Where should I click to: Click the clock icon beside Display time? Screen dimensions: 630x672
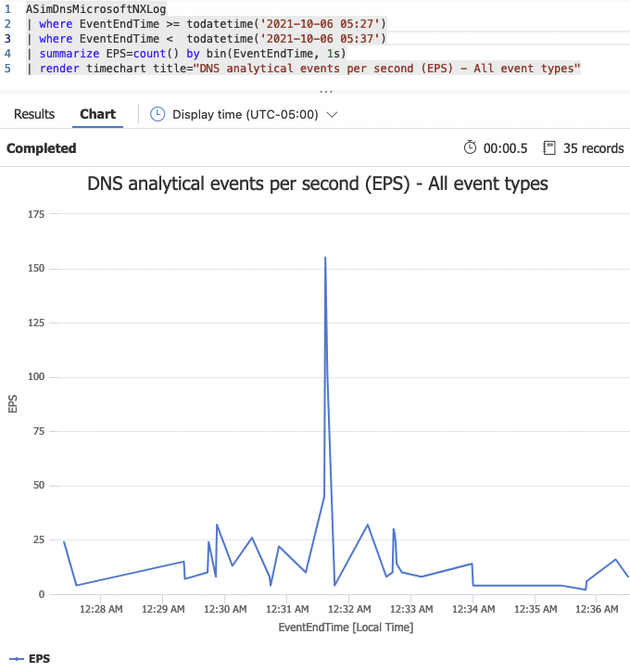coord(157,114)
